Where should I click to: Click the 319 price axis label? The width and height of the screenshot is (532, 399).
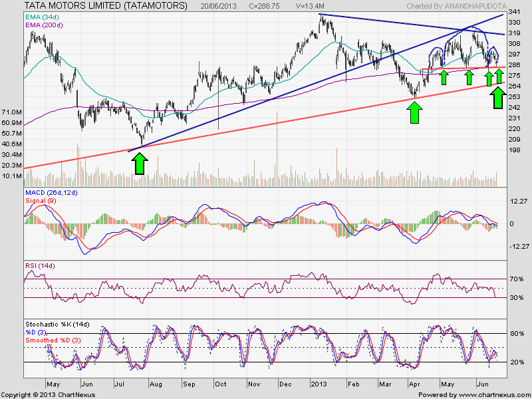point(514,33)
